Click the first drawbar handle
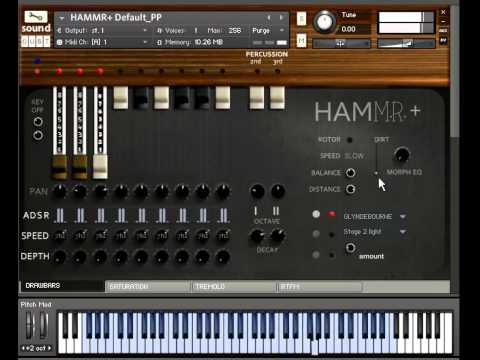480x360 pixels. (x=59, y=166)
